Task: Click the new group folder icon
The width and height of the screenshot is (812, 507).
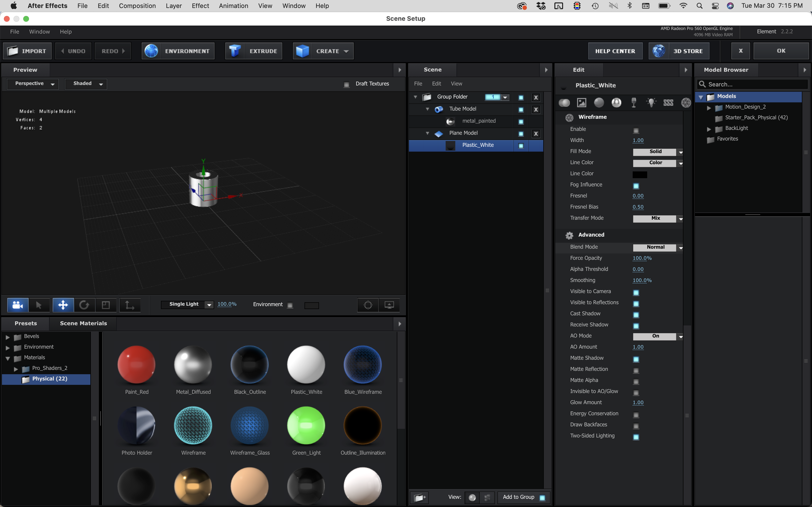Action: (x=420, y=497)
